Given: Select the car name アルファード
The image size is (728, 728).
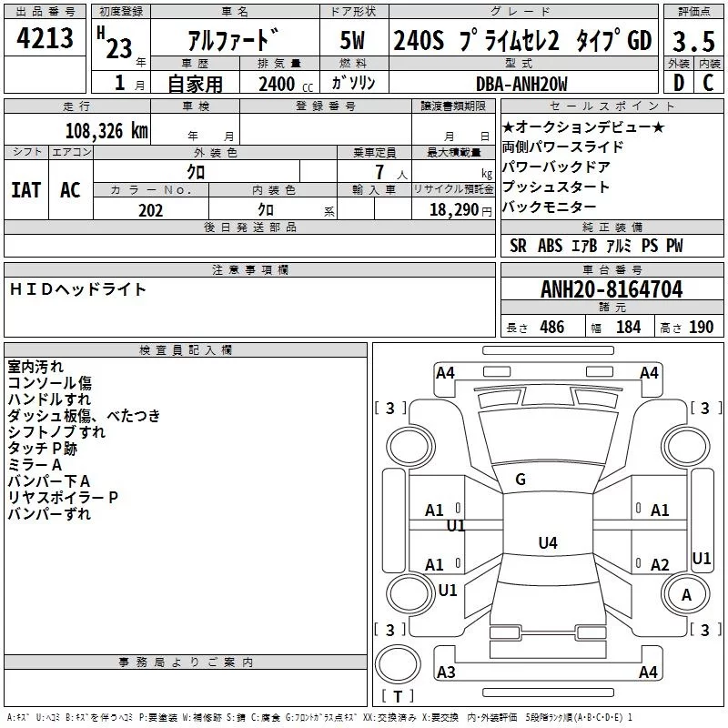Looking at the screenshot, I should pyautogui.click(x=234, y=39).
